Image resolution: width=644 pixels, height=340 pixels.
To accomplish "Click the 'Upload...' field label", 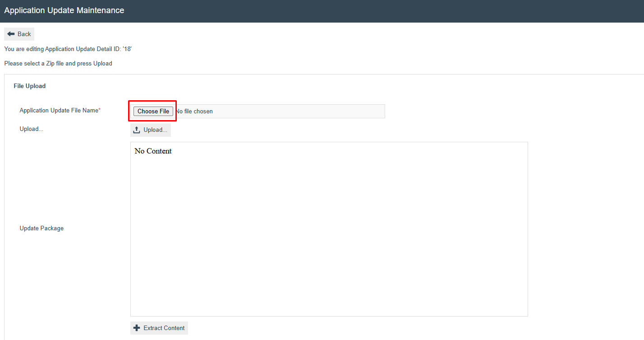I will point(32,129).
